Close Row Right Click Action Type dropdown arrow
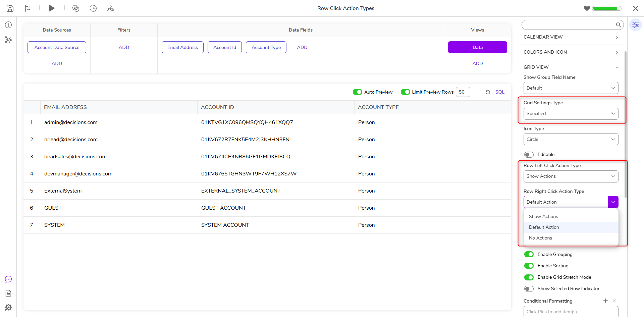The height and width of the screenshot is (317, 644). coord(613,202)
